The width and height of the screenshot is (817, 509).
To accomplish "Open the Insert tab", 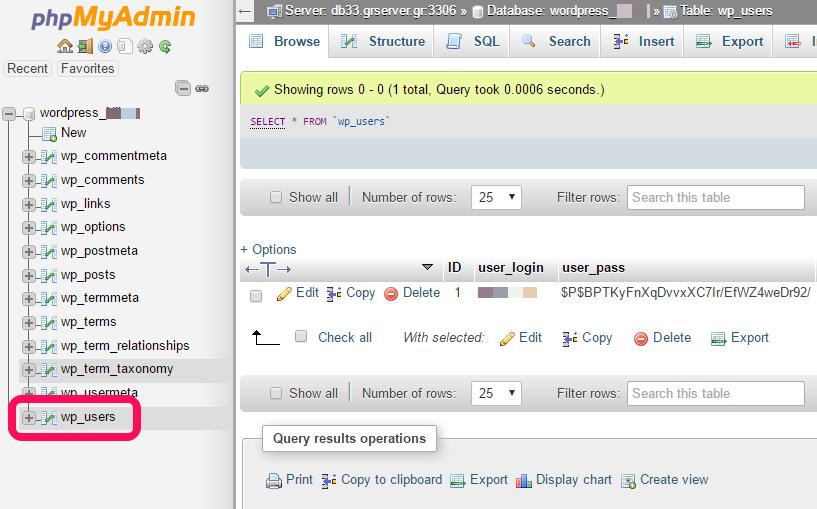I will click(643, 42).
